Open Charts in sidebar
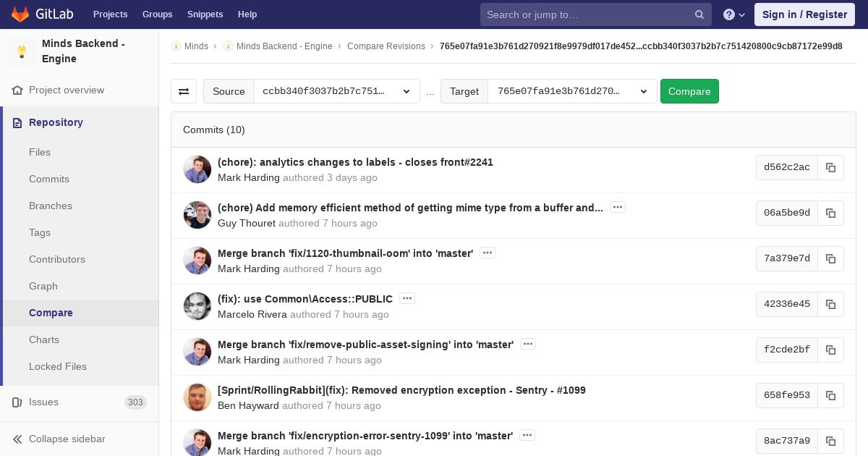This screenshot has width=868, height=456. (44, 339)
